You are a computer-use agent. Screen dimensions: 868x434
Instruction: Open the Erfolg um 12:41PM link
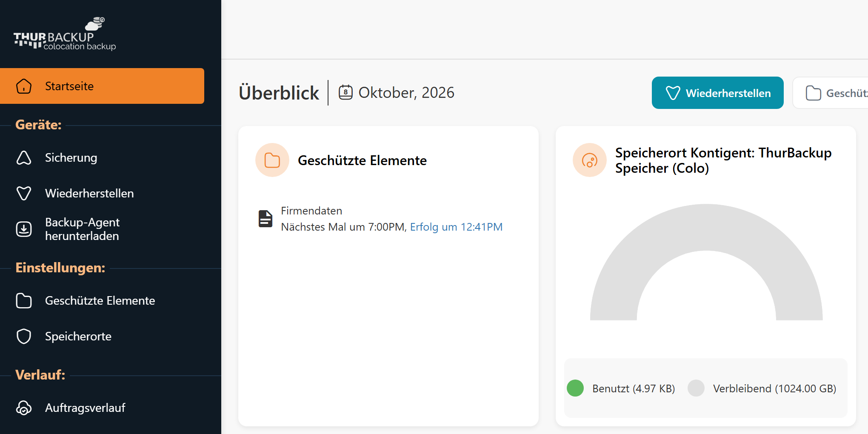tap(456, 227)
